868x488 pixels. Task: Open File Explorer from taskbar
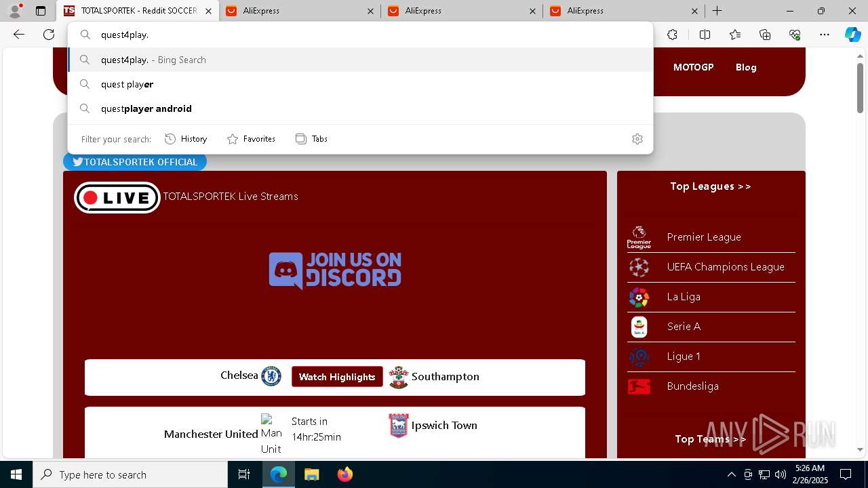coord(311,474)
